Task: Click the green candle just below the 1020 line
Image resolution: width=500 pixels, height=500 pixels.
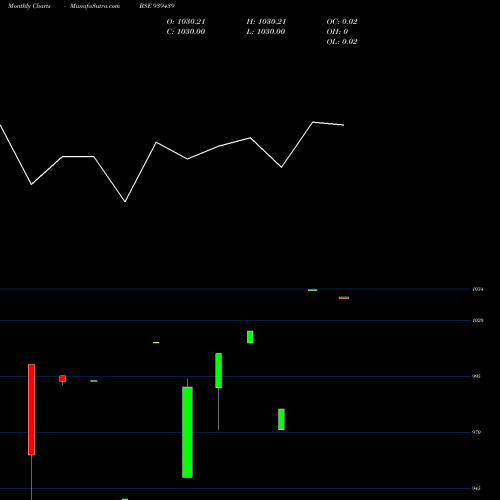Action: coord(250,337)
